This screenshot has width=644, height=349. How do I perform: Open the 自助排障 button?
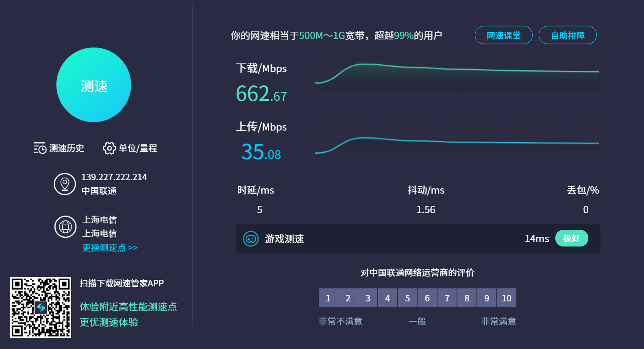[x=567, y=35]
